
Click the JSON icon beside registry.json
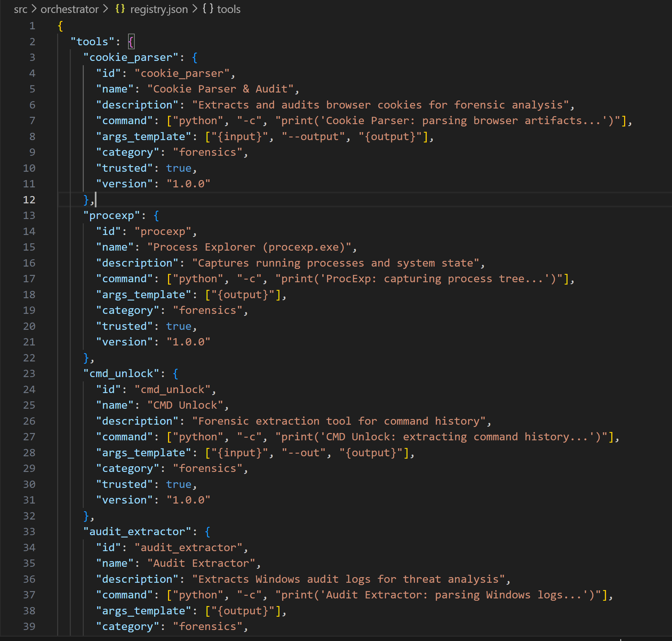pos(120,9)
